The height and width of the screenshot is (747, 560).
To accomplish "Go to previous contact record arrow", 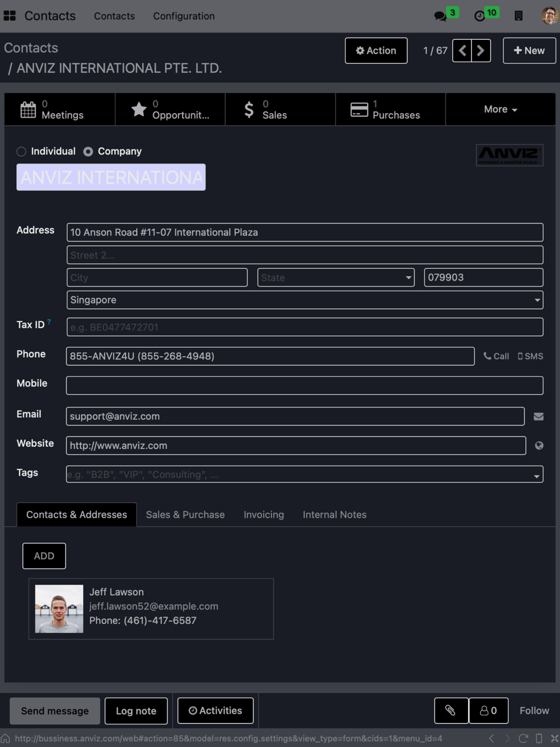I will click(x=462, y=50).
